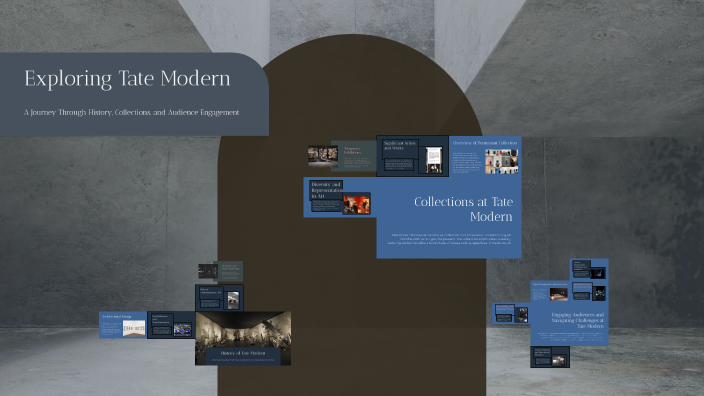The width and height of the screenshot is (704, 396).
Task: Select the blue-lit image in Establishment slide
Action: tap(182, 330)
